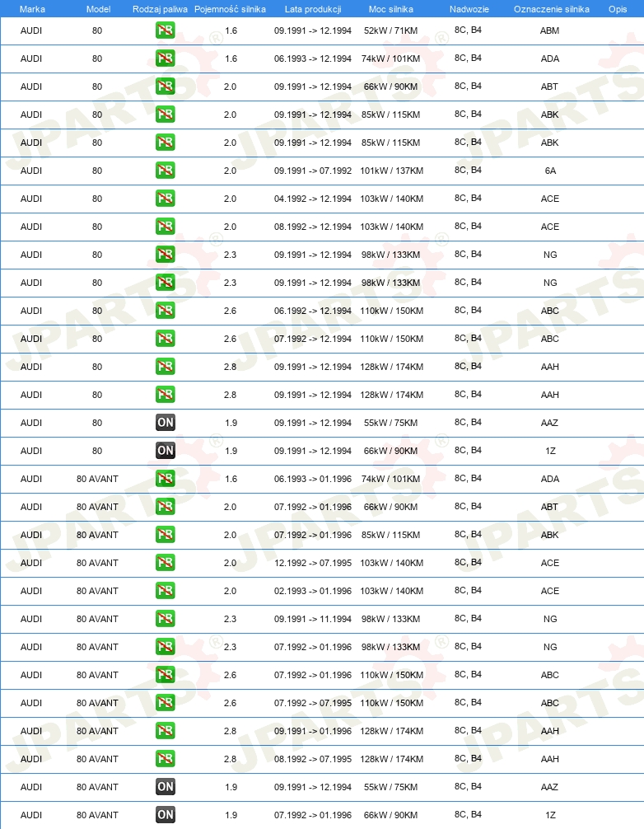Click petrol icon for Audi 80 1.6 ADA sedan row
Image resolution: width=644 pixels, height=829 pixels.
[166, 59]
